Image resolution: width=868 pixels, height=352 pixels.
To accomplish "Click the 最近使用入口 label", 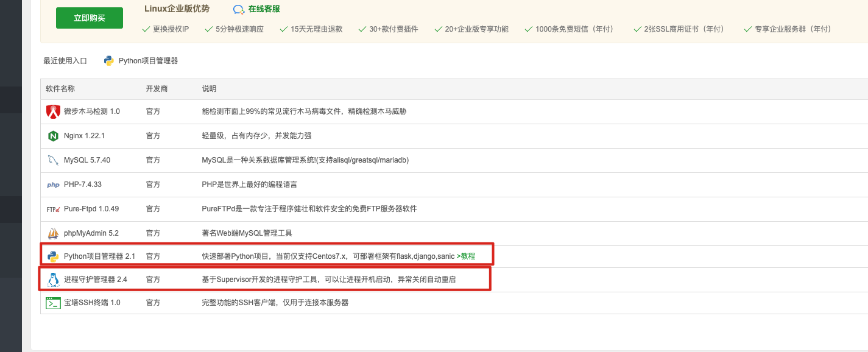I will 65,61.
